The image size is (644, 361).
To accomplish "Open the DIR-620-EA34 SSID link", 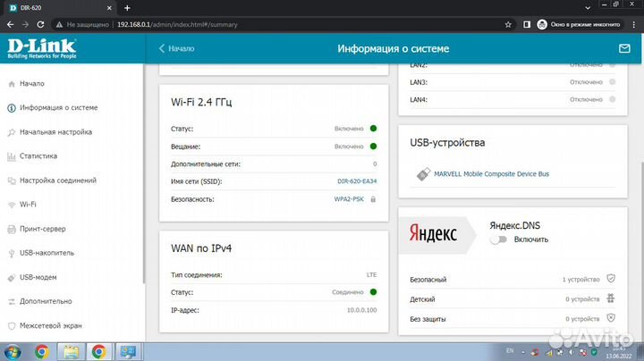I will (357, 181).
